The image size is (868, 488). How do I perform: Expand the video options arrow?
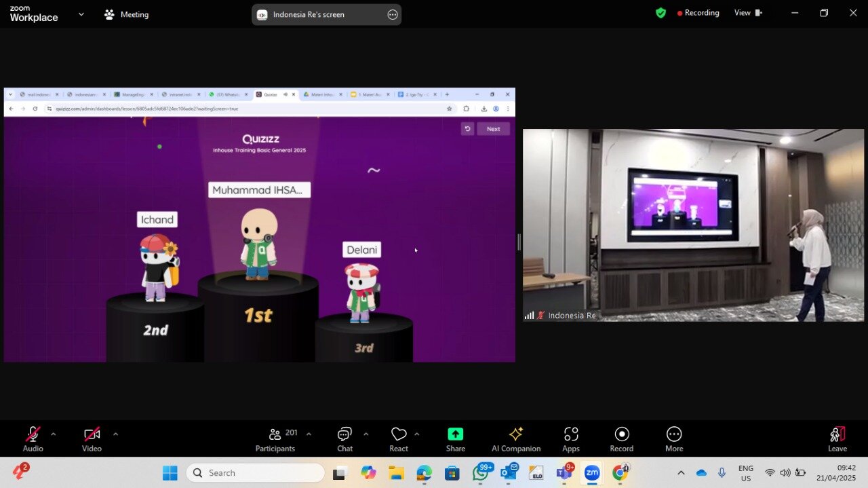(x=115, y=434)
